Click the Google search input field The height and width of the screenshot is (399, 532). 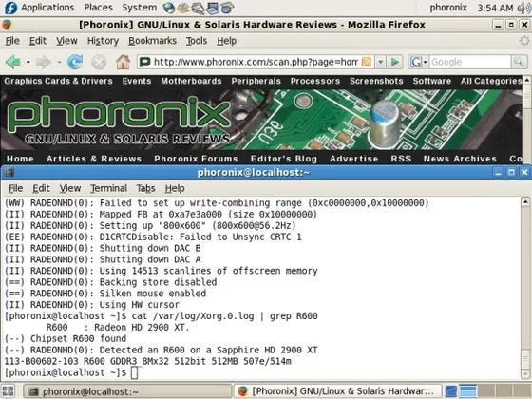click(470, 62)
